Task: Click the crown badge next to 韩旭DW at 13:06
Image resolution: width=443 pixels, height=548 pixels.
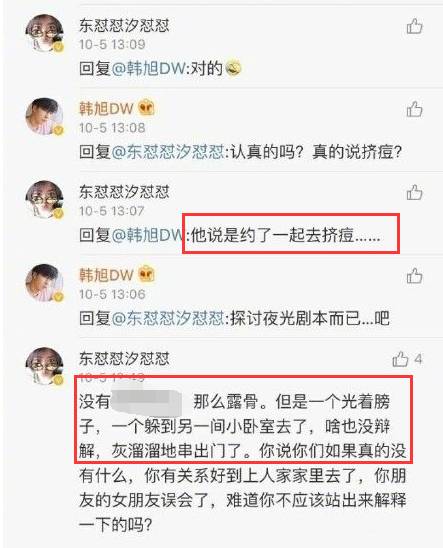Action: click(x=146, y=274)
